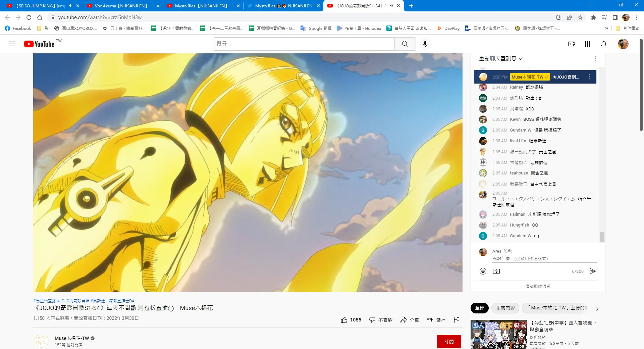644x349 pixels.
Task: Show more bookmarks chevron
Action: click(606, 29)
